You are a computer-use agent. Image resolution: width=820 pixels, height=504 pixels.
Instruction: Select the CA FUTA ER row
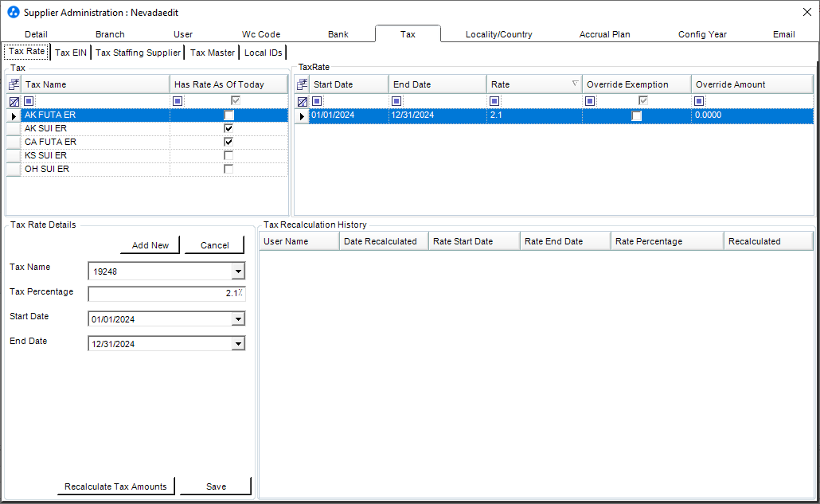pos(147,142)
